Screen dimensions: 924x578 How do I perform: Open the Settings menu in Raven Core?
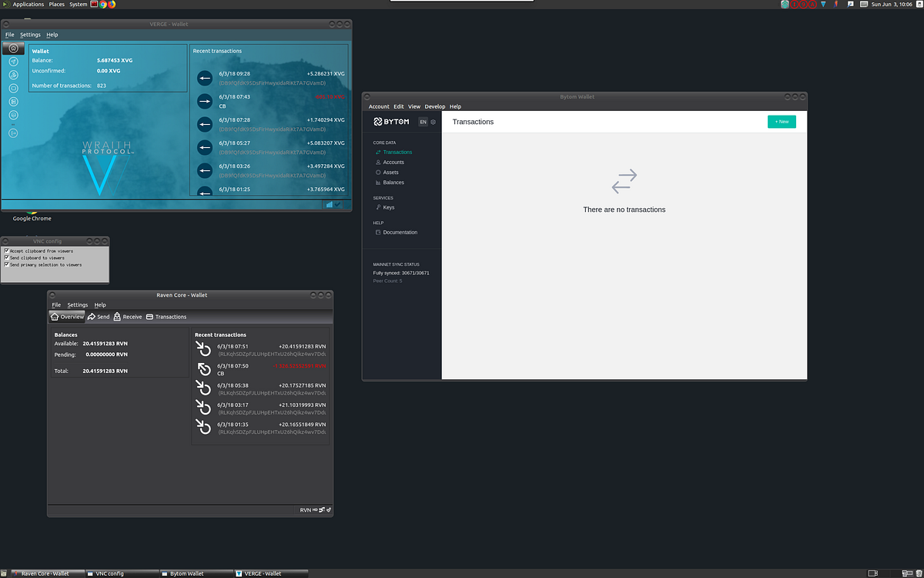pyautogui.click(x=77, y=304)
